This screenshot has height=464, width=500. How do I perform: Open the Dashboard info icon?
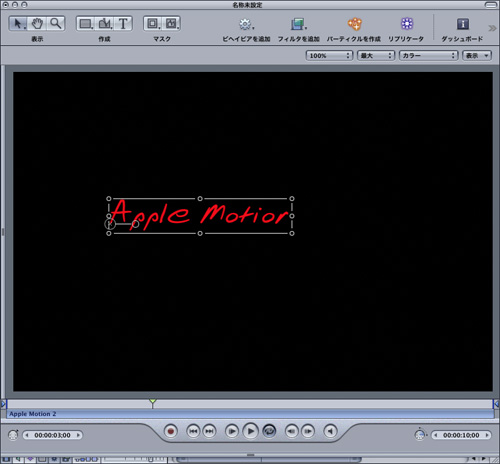463,24
